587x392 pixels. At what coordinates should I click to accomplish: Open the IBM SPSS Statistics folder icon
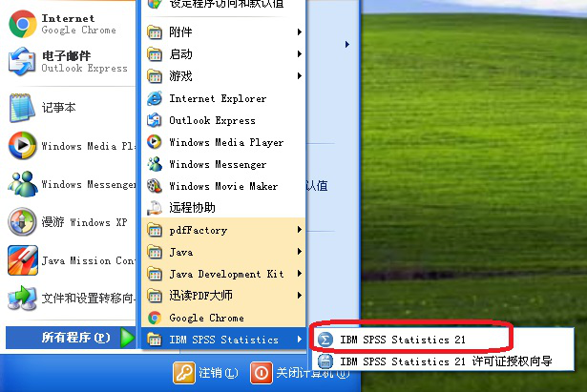point(155,340)
